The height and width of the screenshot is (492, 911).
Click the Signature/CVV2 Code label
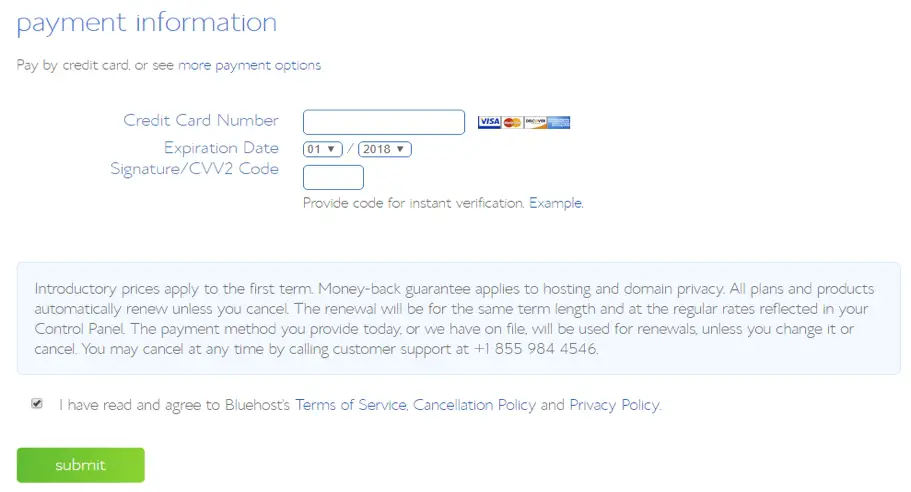[195, 169]
